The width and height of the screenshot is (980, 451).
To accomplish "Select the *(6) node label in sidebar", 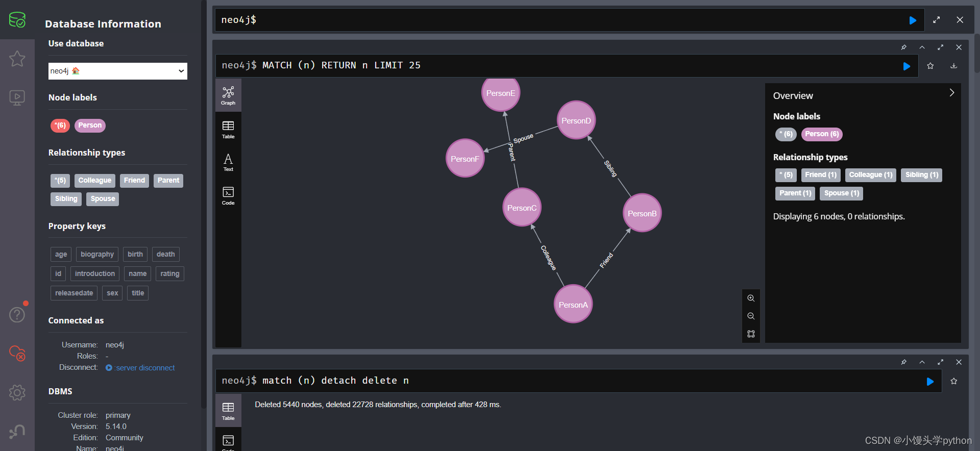I will [60, 126].
